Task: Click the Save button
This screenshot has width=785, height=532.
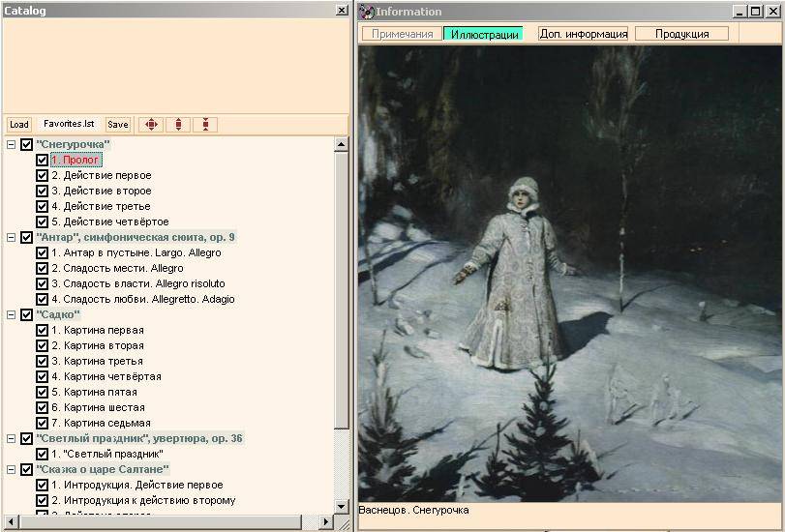Action: (118, 124)
